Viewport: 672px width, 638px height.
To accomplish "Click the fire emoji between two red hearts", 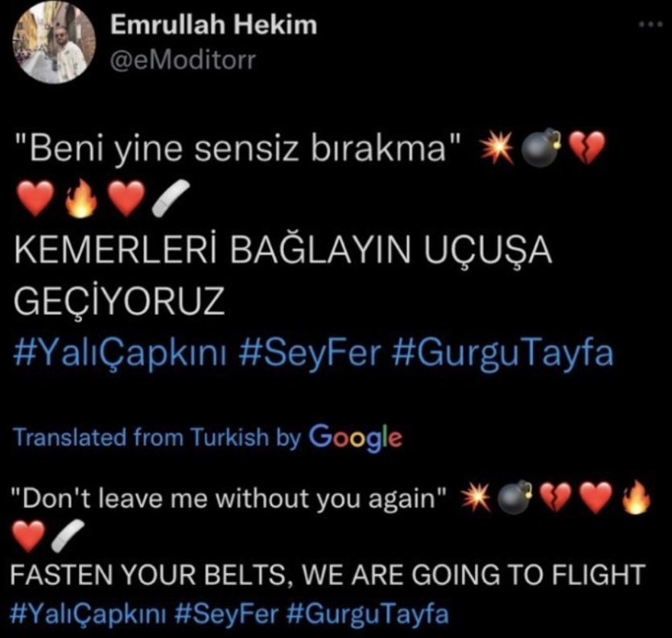I will [80, 198].
